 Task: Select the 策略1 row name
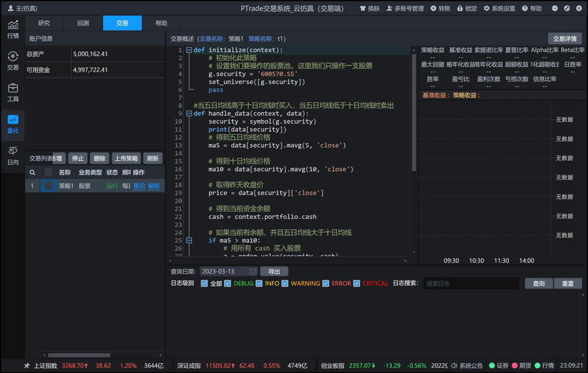tap(66, 186)
